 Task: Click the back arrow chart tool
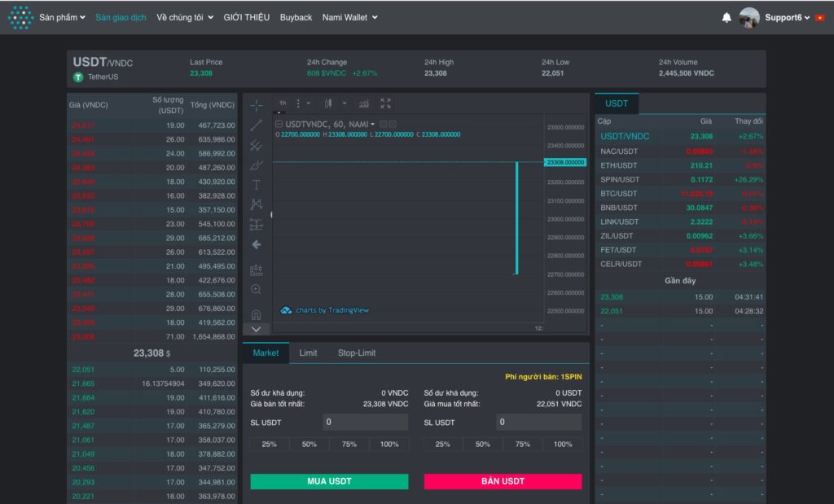(x=257, y=244)
